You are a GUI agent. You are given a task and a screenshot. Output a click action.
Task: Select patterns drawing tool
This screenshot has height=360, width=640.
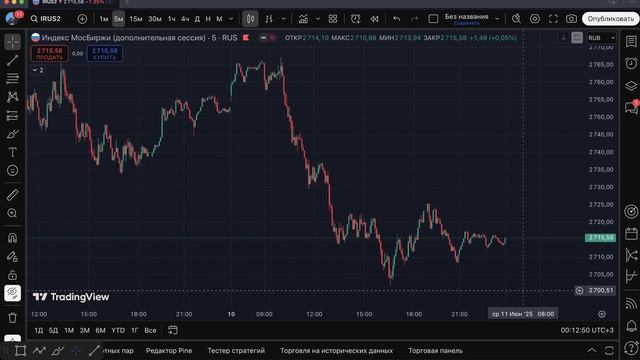tap(13, 97)
